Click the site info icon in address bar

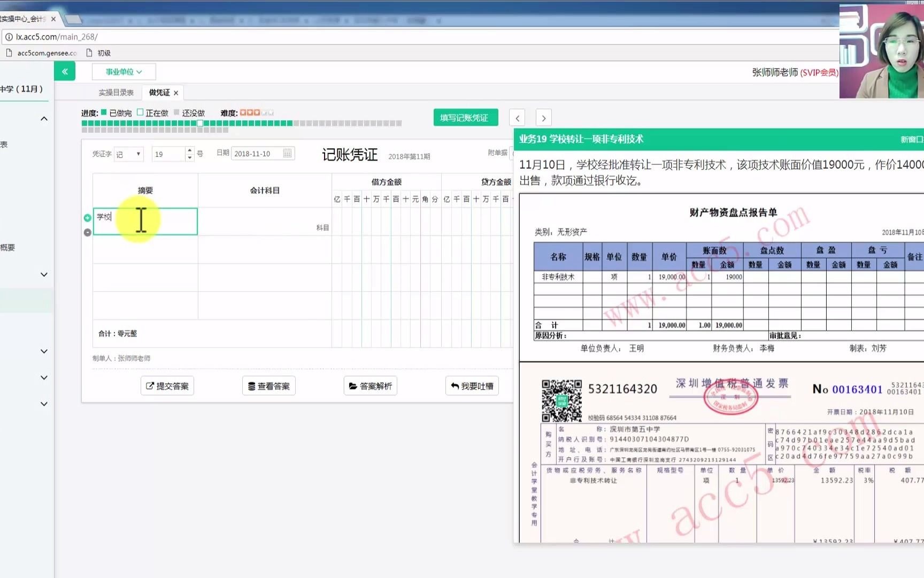pos(9,37)
